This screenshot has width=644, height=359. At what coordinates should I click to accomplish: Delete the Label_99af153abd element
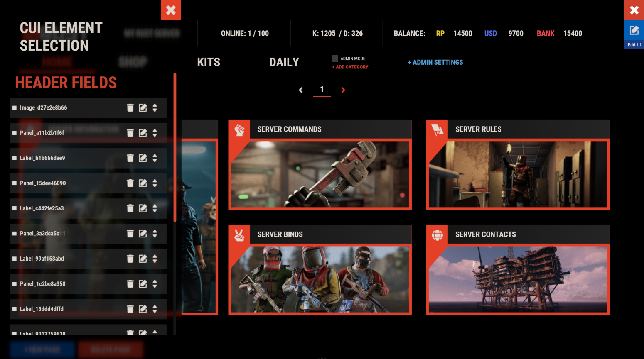[130, 259]
